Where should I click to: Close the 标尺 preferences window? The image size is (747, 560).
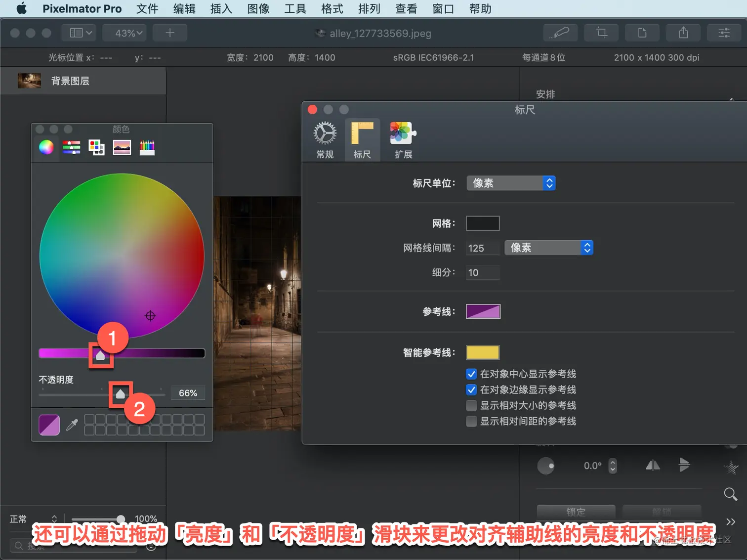point(313,110)
